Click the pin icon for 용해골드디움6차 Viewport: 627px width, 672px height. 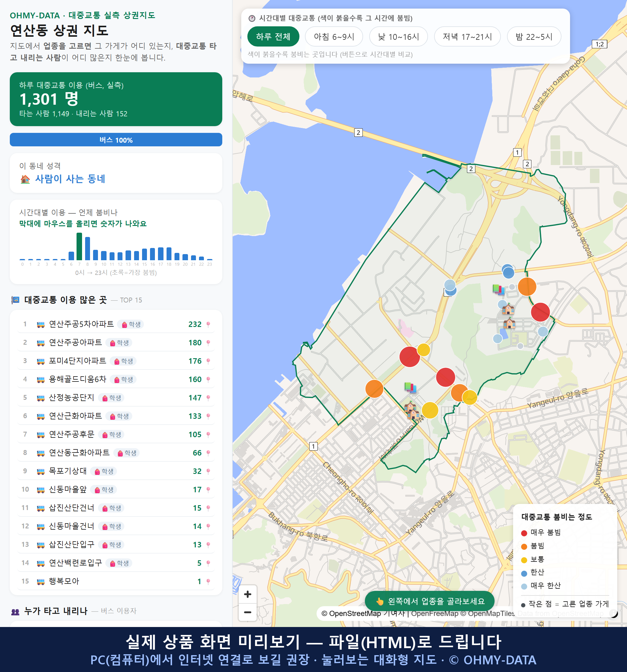208,380
